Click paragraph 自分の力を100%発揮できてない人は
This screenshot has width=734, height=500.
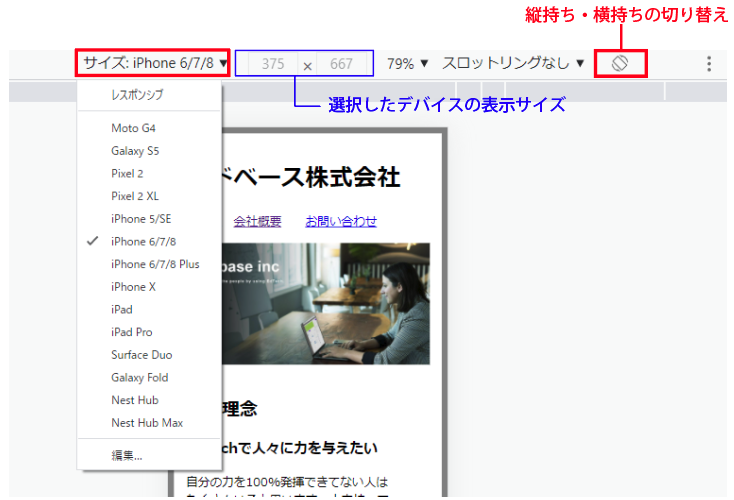287,482
